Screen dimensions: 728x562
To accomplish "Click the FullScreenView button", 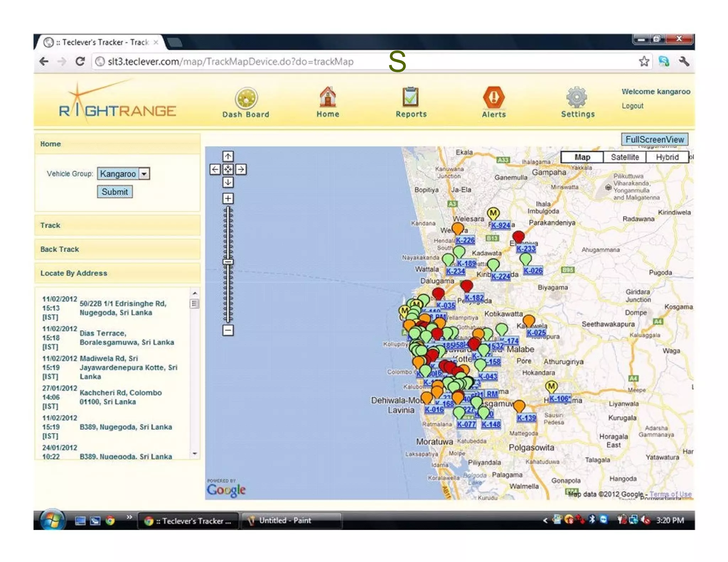I will click(654, 139).
